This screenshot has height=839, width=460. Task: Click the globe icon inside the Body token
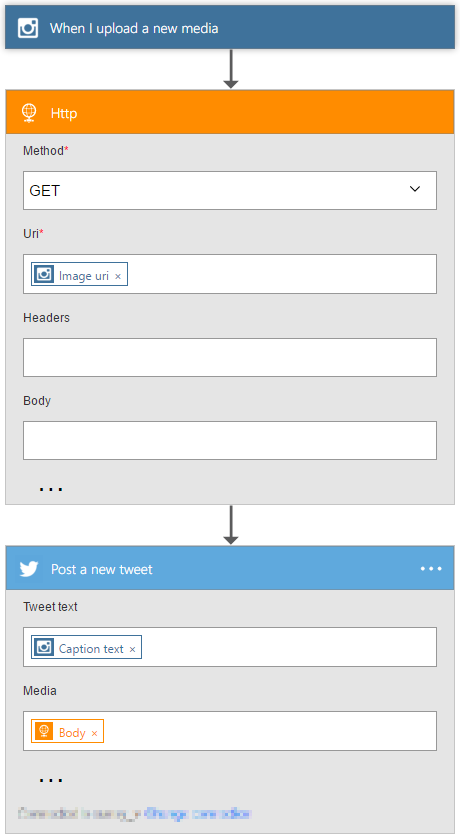coord(44,731)
